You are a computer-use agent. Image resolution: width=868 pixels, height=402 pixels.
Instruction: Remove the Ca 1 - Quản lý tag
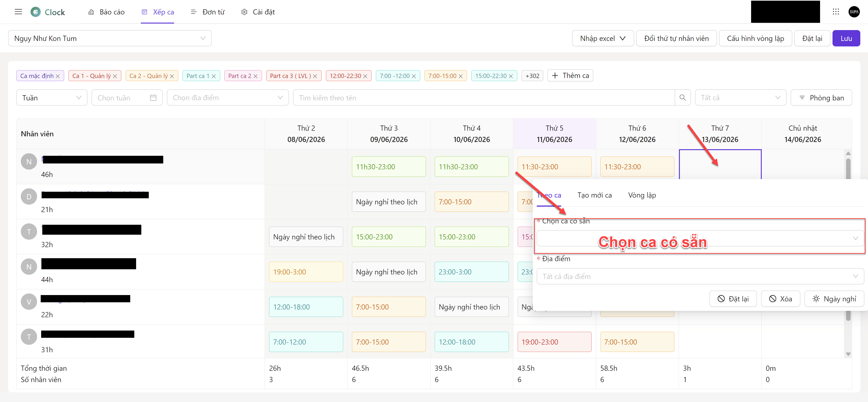[x=115, y=76]
